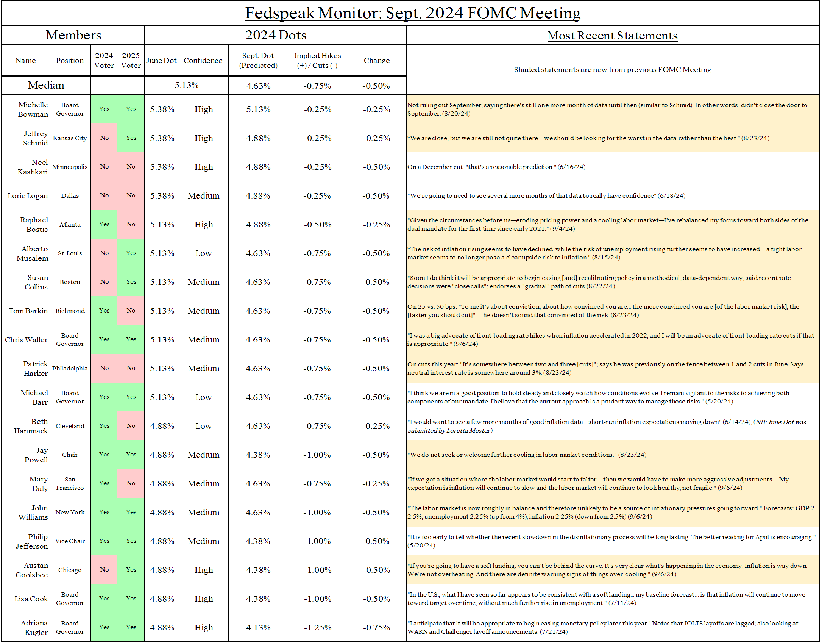The image size is (833, 644).
Task: Click Jay Powell's Implied Cuts -1.00% cell
Action: point(317,455)
